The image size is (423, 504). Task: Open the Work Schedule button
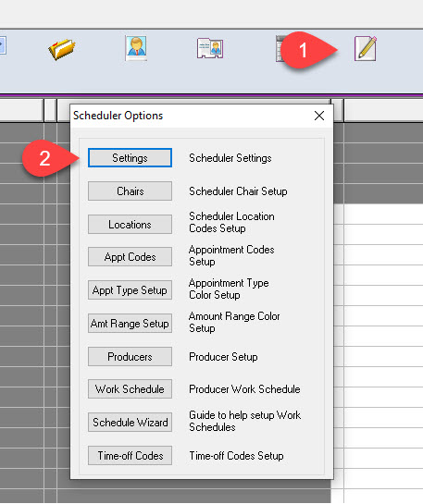(x=130, y=389)
